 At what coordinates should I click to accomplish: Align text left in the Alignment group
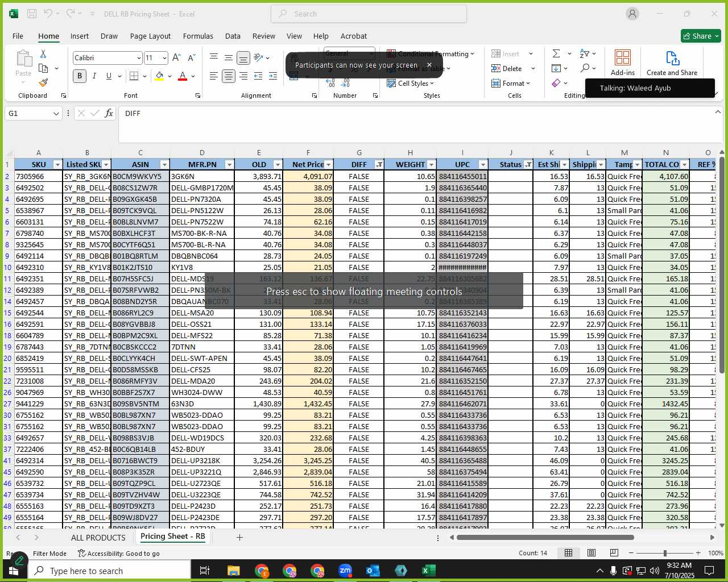pyautogui.click(x=214, y=76)
